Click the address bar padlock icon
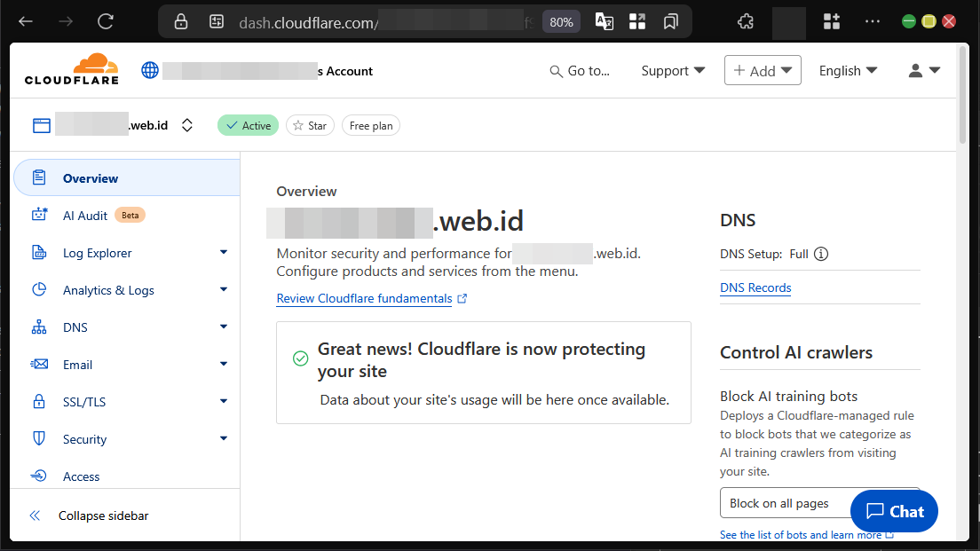The width and height of the screenshot is (980, 551). pos(180,22)
